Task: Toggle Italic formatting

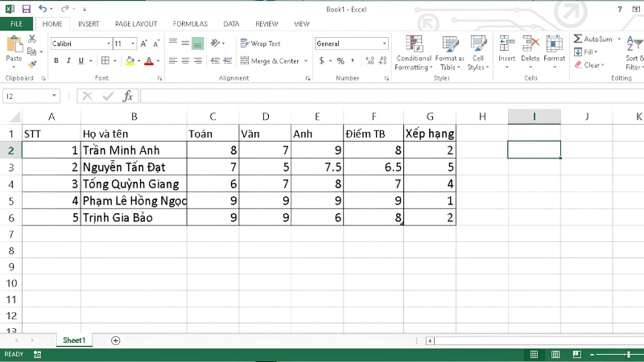Action: [x=68, y=61]
